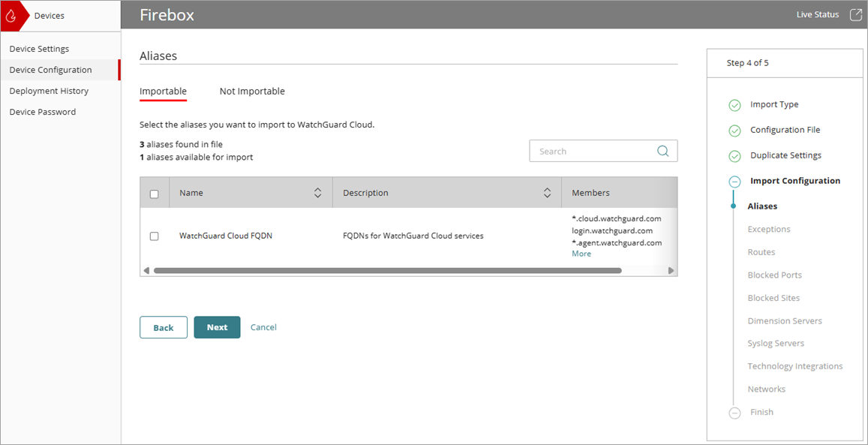Open Device Configuration in the sidebar
This screenshot has height=445, width=868.
[x=60, y=70]
